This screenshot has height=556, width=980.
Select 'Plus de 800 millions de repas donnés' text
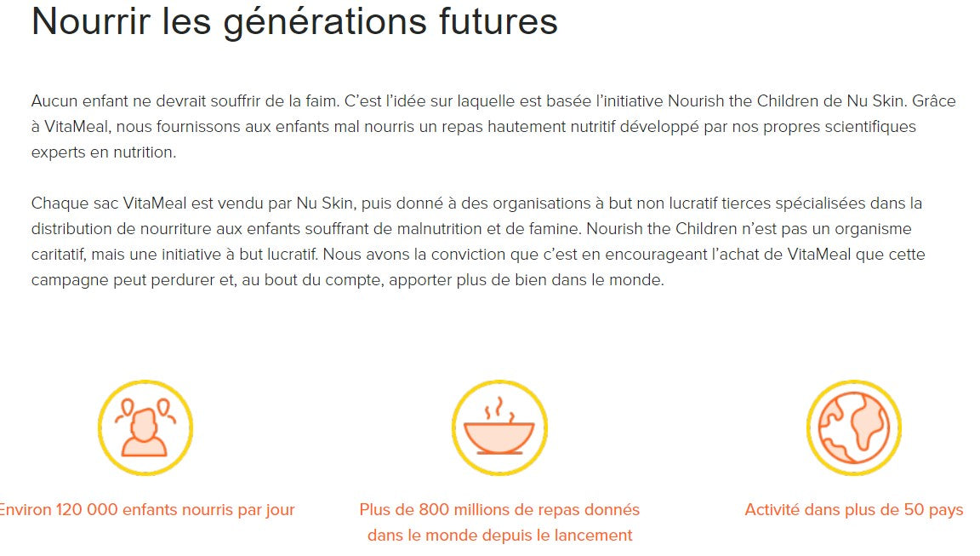[x=499, y=510]
